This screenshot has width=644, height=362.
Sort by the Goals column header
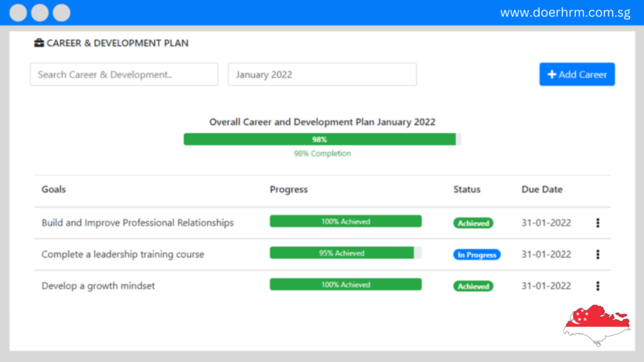click(53, 189)
